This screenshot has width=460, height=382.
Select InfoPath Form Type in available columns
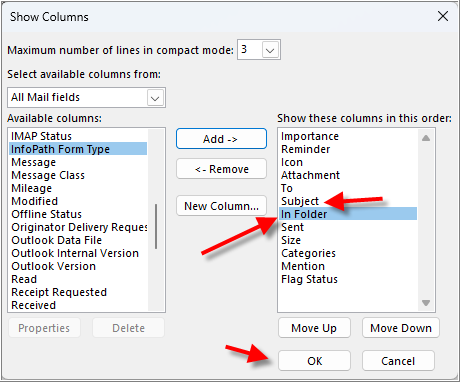tap(78, 149)
